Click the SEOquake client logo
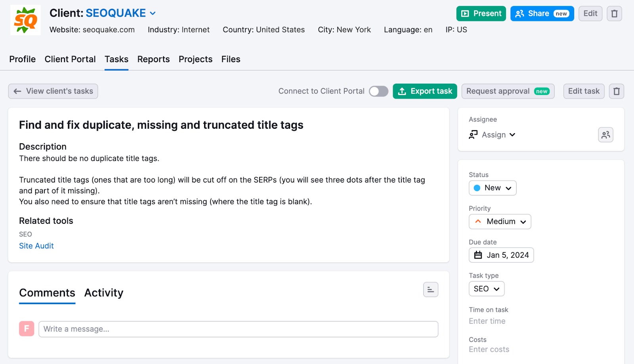 click(25, 20)
